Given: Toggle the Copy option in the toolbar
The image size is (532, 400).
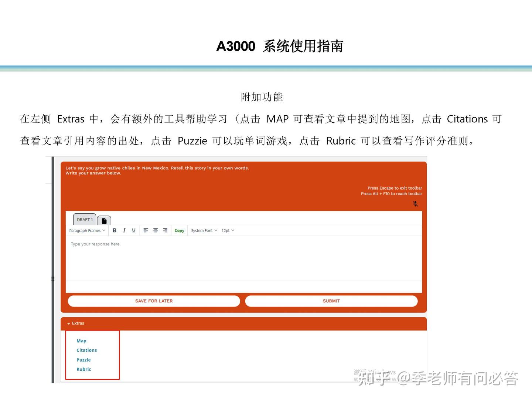Looking at the screenshot, I should click(179, 230).
